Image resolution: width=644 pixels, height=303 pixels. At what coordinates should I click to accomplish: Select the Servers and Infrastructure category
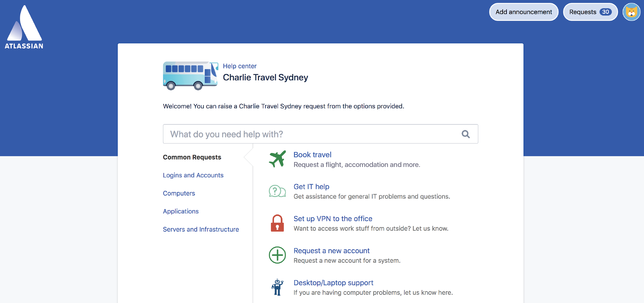(x=200, y=229)
